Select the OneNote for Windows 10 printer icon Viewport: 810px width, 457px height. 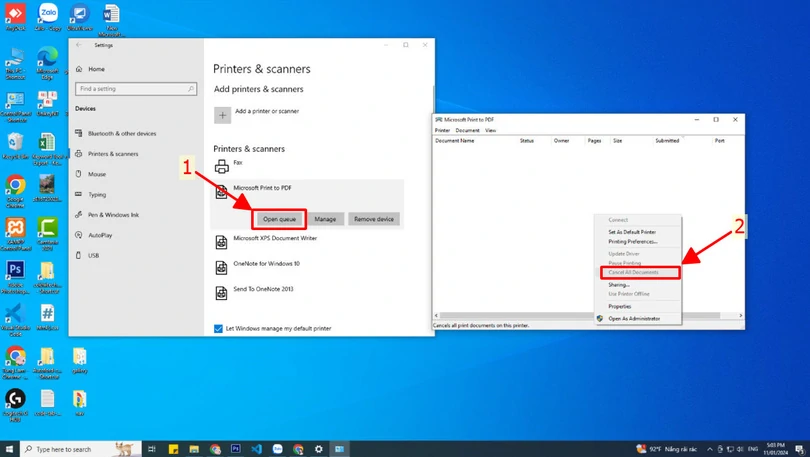(x=222, y=267)
